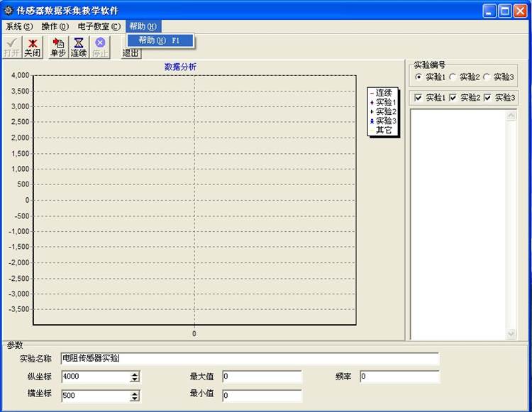532x412 pixels.
Task: Click the 频率 input field
Action: [399, 377]
